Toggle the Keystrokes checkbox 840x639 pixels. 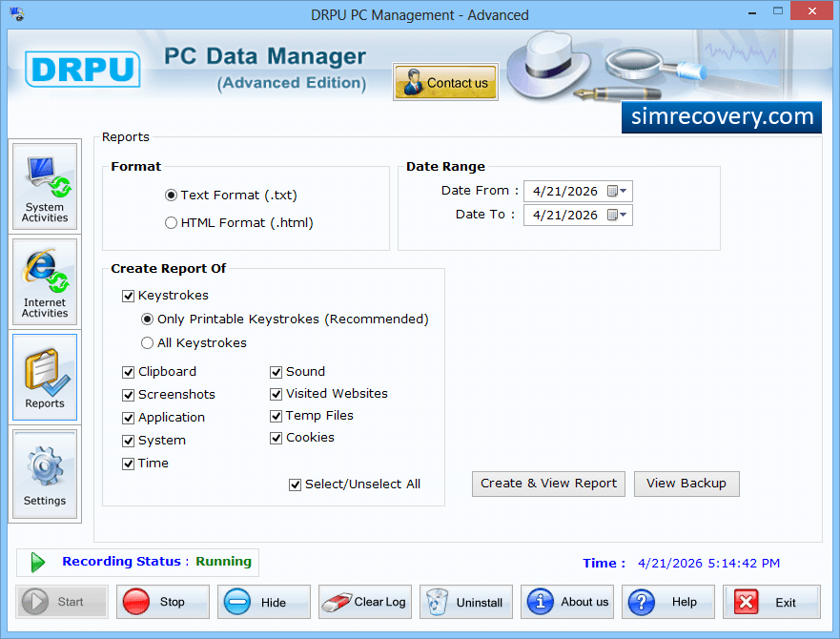(128, 296)
